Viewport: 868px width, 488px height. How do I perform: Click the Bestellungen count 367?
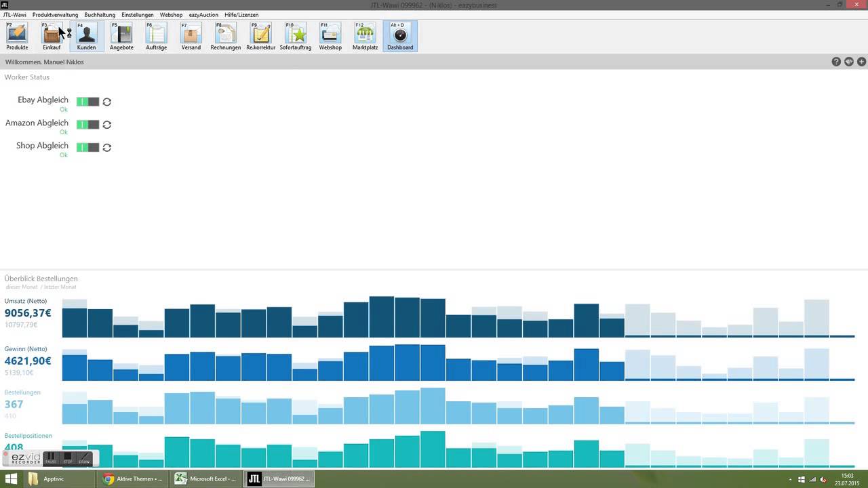click(14, 404)
